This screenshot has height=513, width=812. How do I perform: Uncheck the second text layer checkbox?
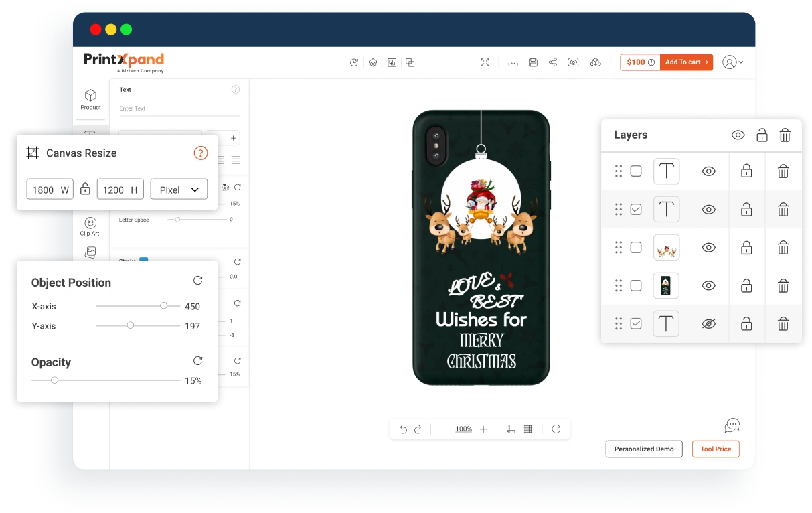[636, 210]
